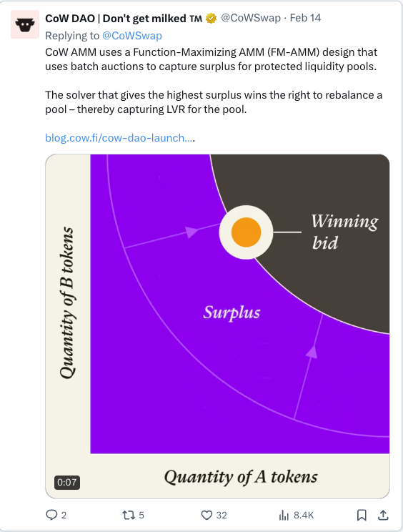View analytics via the bar chart icon
Screen dimensions: 403x532
click(x=284, y=516)
